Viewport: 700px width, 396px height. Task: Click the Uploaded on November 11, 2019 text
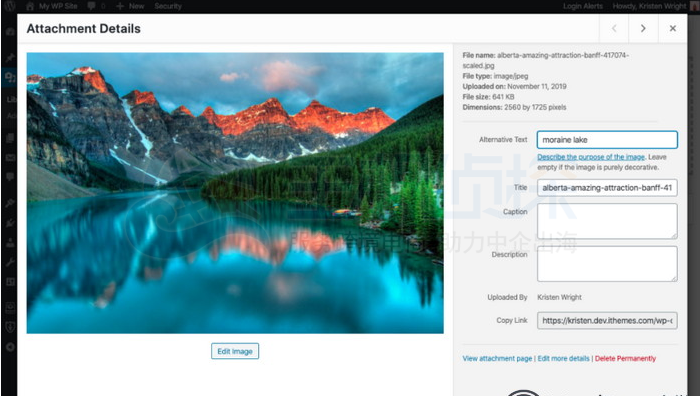(x=514, y=86)
